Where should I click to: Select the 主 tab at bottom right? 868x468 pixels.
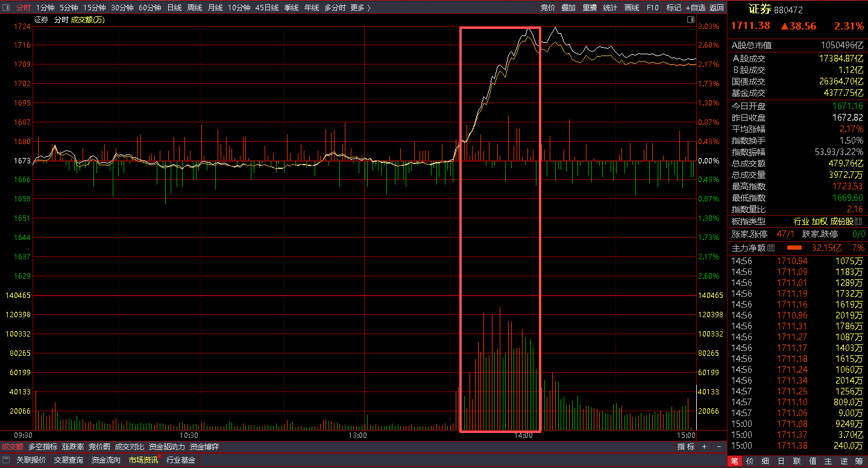pyautogui.click(x=828, y=461)
